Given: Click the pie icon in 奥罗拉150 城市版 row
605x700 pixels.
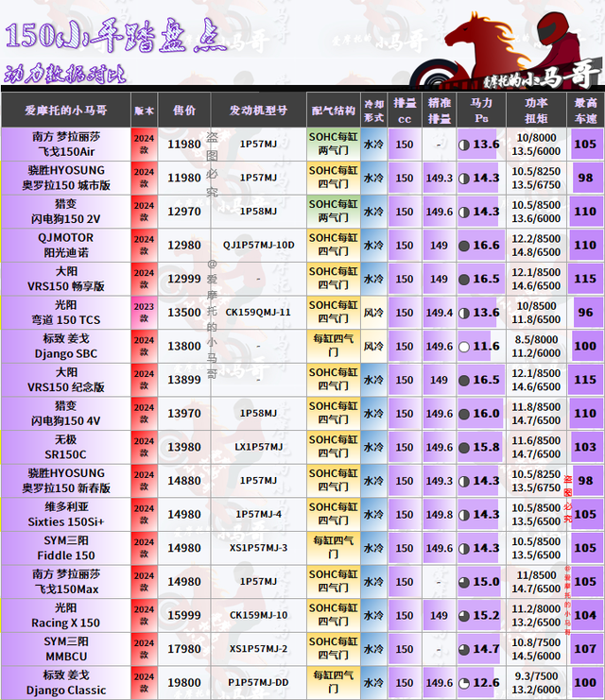Looking at the screenshot, I should [464, 179].
